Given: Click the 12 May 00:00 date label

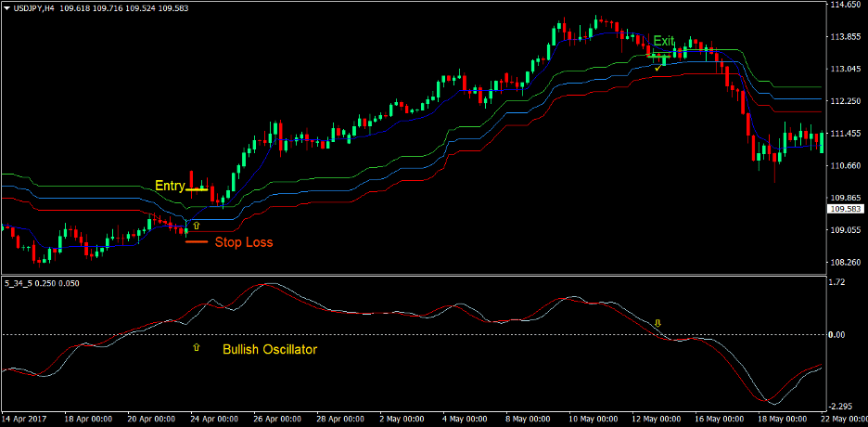Looking at the screenshot, I should pos(657,420).
